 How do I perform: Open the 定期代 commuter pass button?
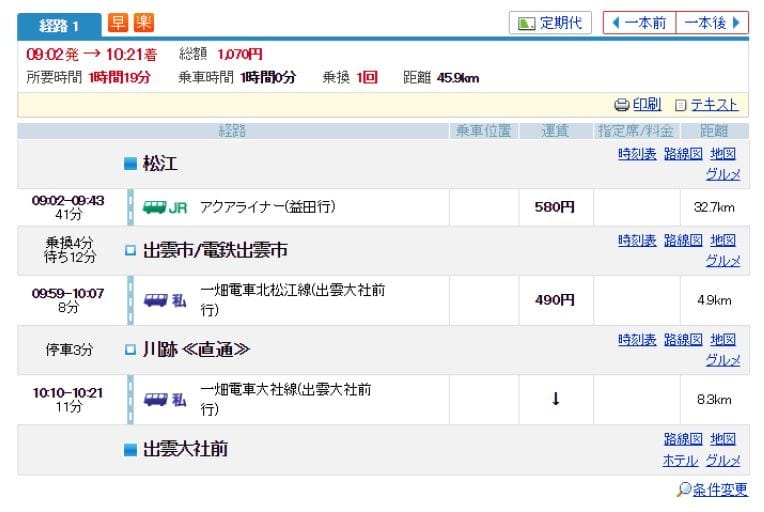pos(550,22)
